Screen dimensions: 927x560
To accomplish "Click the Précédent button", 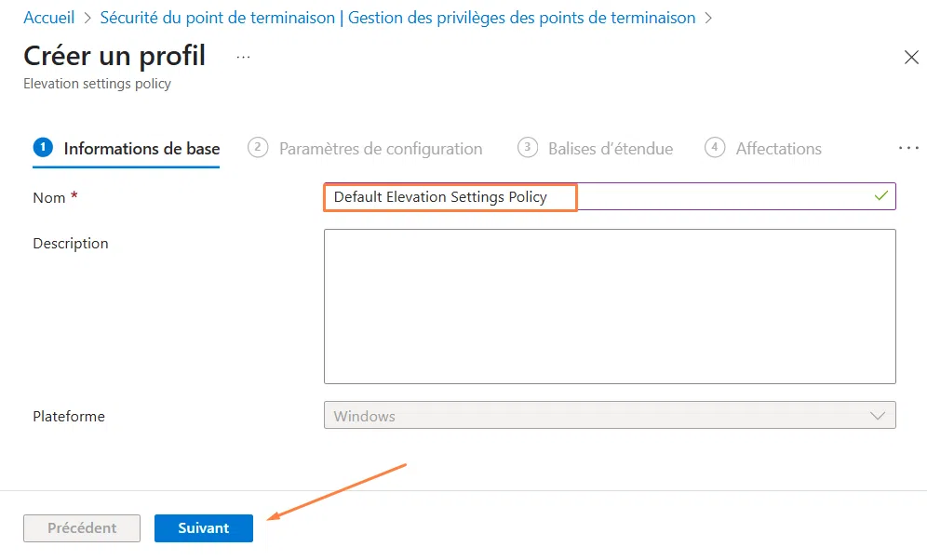I will point(82,527).
